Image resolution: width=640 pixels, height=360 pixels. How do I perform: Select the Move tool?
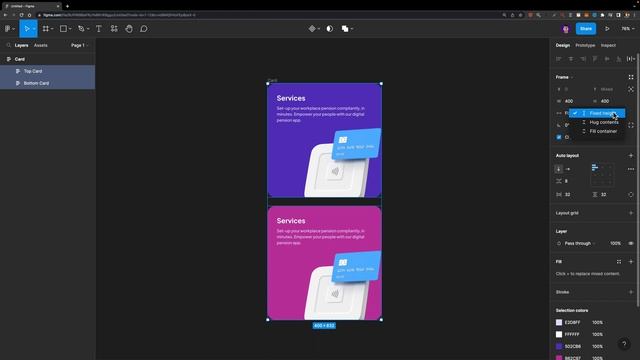click(x=26, y=29)
